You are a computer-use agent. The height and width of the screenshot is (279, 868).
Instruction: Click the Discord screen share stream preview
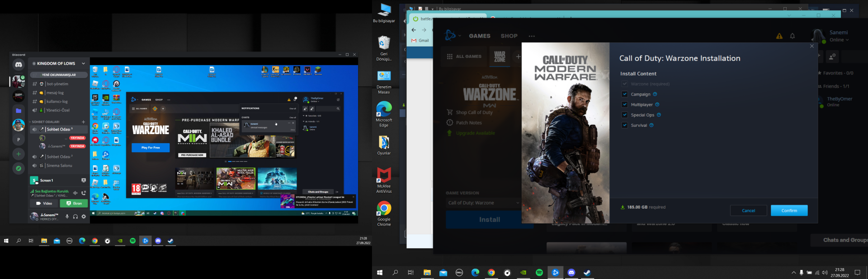pos(224,141)
